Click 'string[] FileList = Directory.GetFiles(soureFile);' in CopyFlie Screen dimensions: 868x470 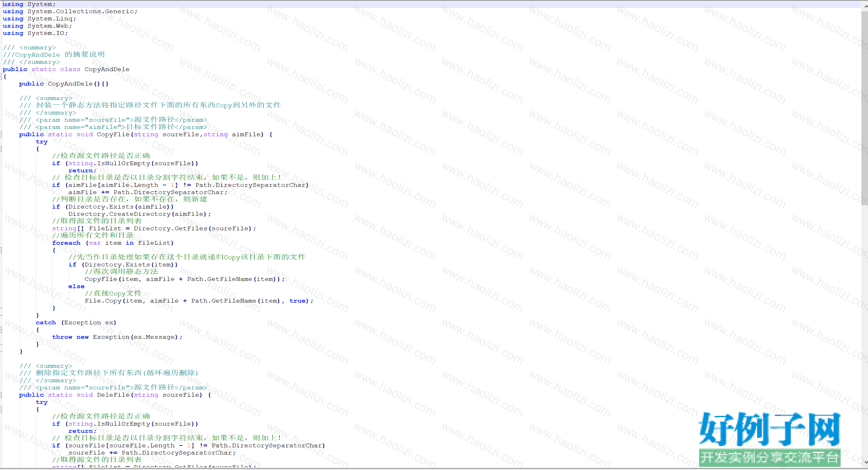pyautogui.click(x=154, y=228)
